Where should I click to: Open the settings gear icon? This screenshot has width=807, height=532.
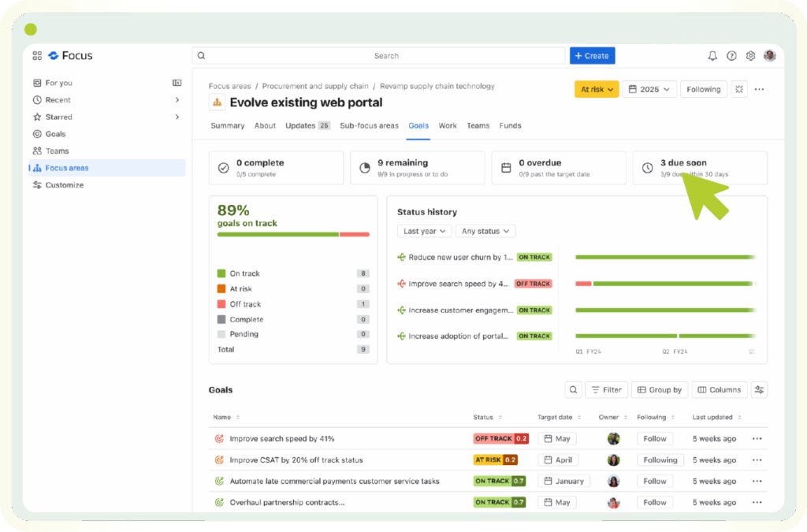coord(750,56)
